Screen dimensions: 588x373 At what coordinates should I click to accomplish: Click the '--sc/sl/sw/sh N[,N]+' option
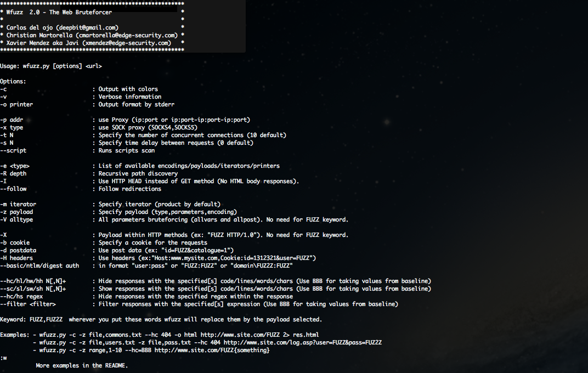(x=33, y=289)
